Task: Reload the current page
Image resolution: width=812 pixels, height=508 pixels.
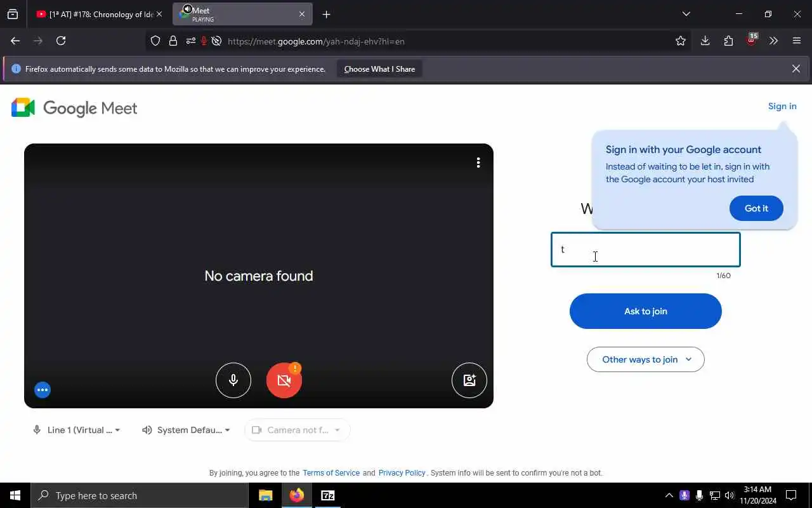Action: click(61, 41)
